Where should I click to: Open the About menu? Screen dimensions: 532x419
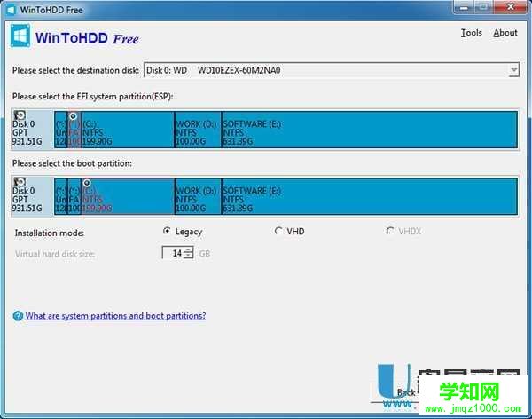coord(505,33)
